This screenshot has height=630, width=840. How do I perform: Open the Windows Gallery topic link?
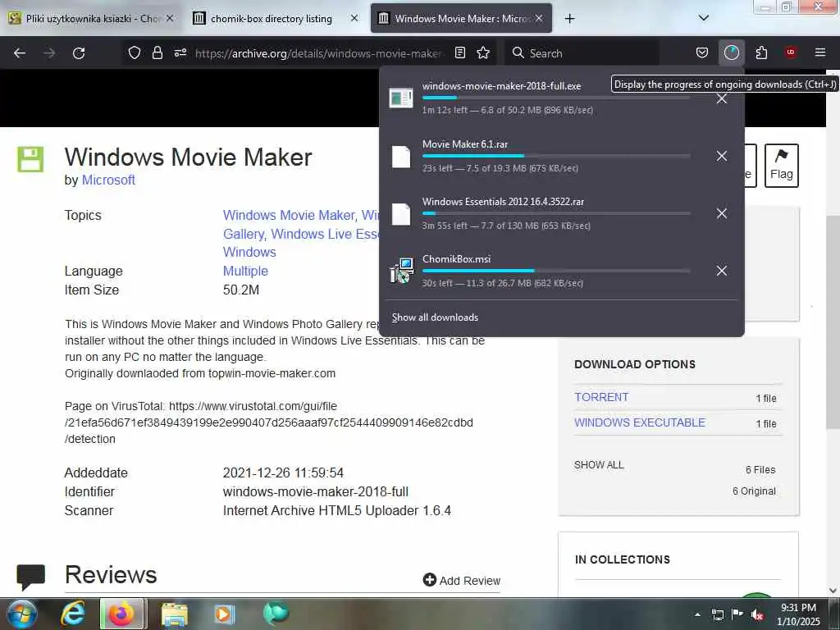point(244,234)
